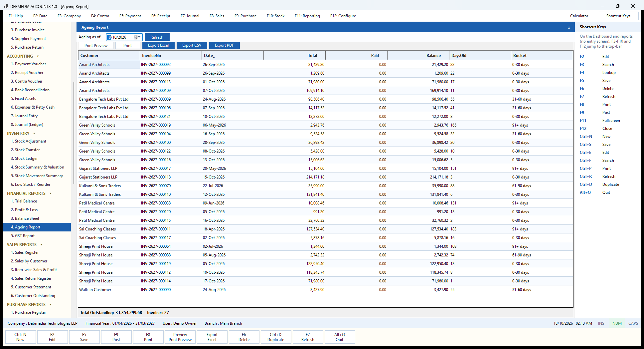Sort the table by the Customer column header
The width and height of the screenshot is (644, 349).
[109, 56]
